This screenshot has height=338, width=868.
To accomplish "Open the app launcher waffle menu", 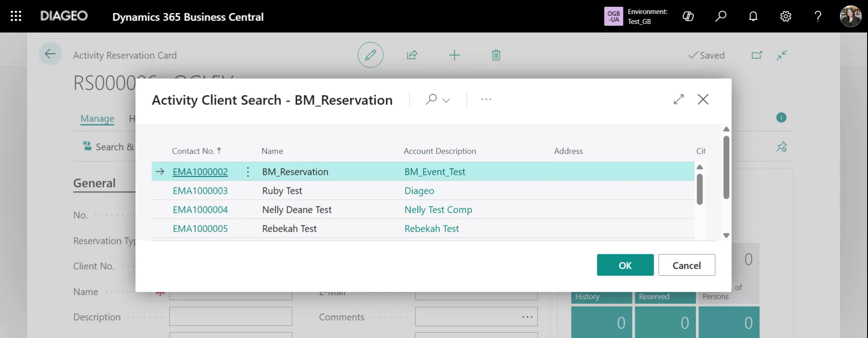I will click(x=16, y=16).
